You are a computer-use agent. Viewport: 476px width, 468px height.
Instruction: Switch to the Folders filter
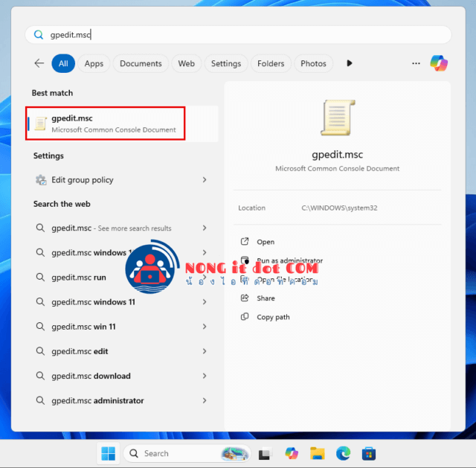[271, 63]
